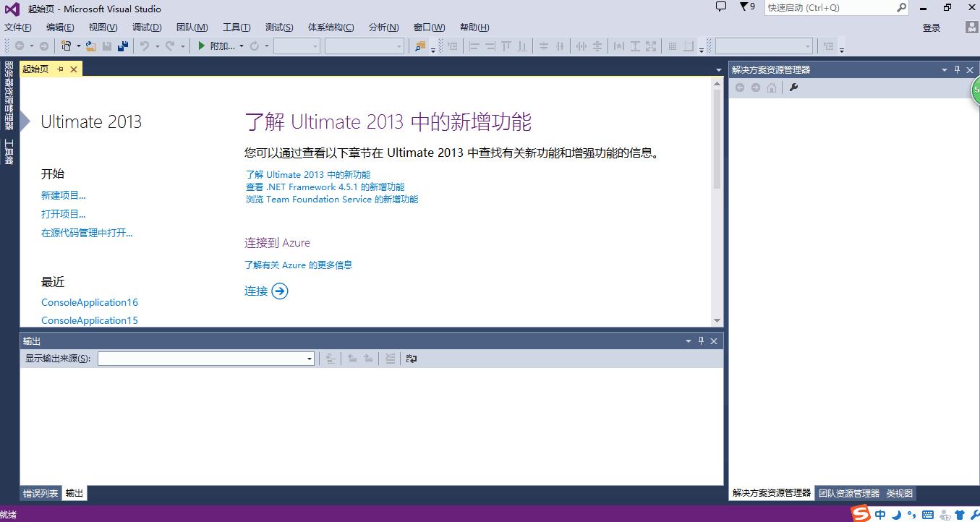Image resolution: width=980 pixels, height=522 pixels.
Task: Click into the Quick Launch search field
Action: click(x=830, y=7)
